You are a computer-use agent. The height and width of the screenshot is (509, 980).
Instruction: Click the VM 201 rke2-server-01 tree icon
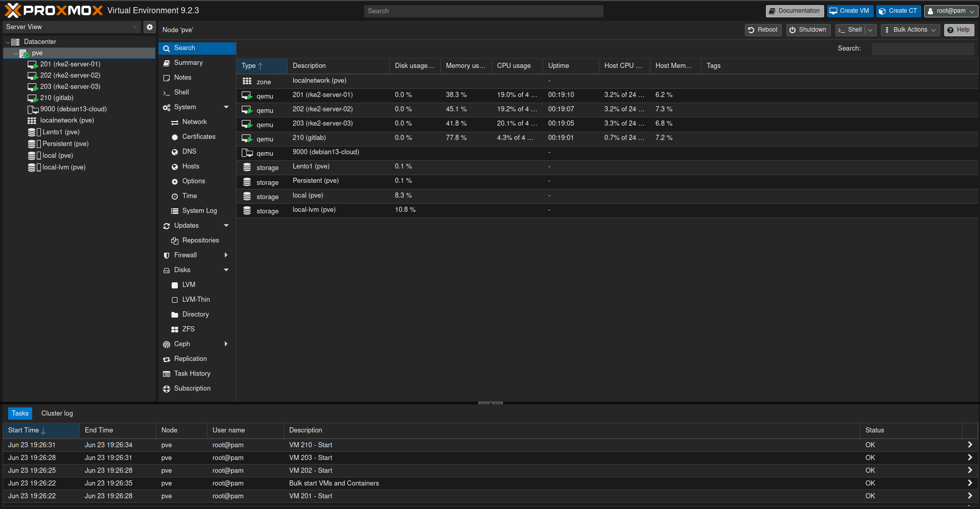tap(33, 64)
